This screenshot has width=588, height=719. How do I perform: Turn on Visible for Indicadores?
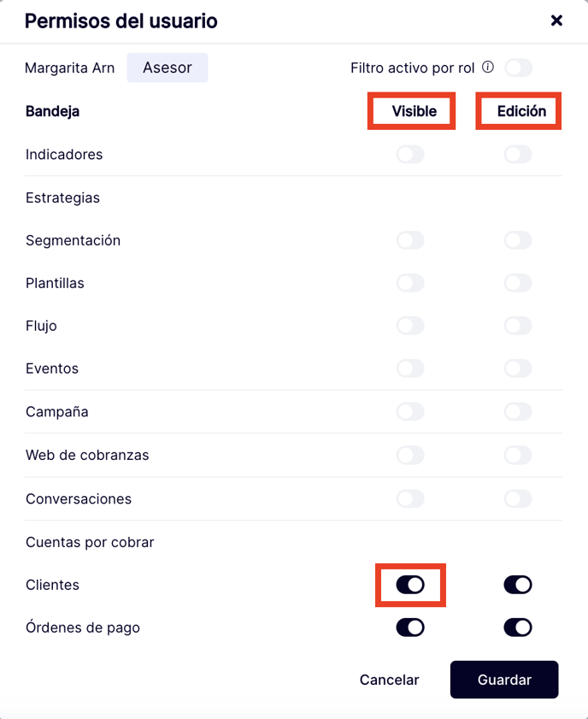point(410,155)
